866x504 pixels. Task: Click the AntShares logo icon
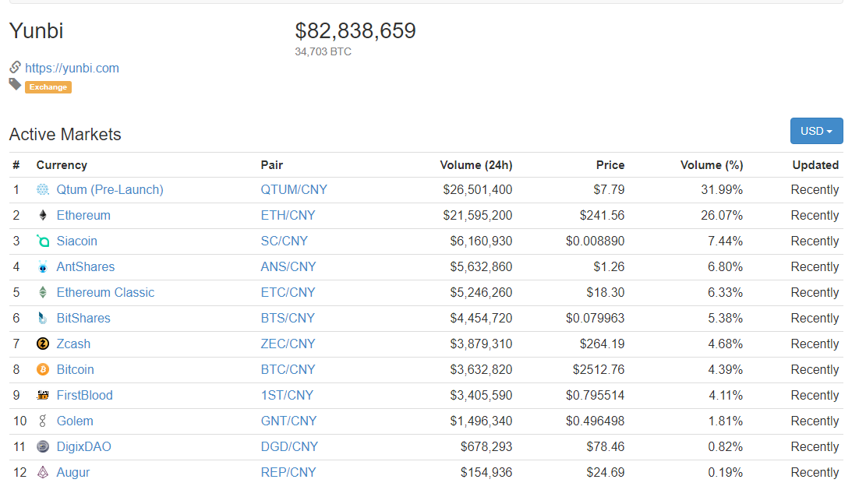[x=43, y=266]
